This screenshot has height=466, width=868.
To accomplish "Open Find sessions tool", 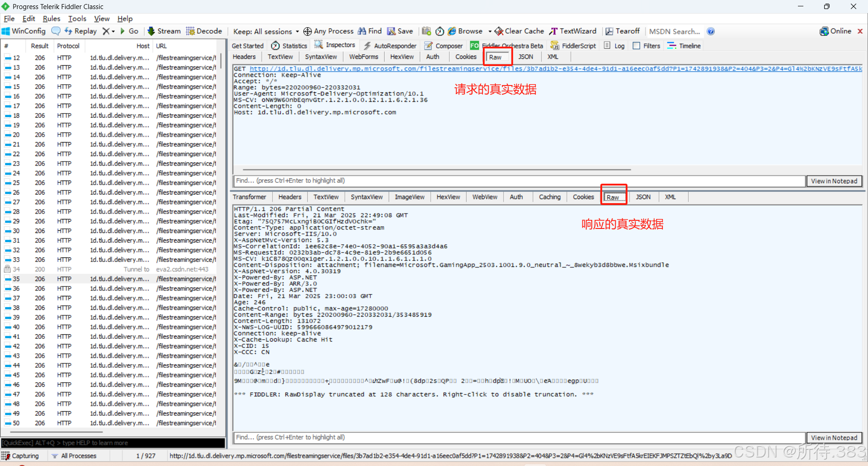I will coord(370,31).
